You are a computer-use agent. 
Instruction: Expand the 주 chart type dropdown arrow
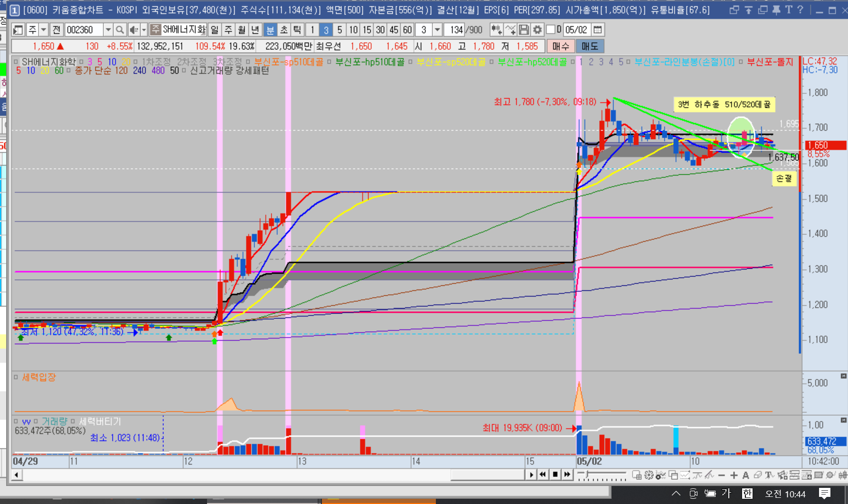(44, 30)
